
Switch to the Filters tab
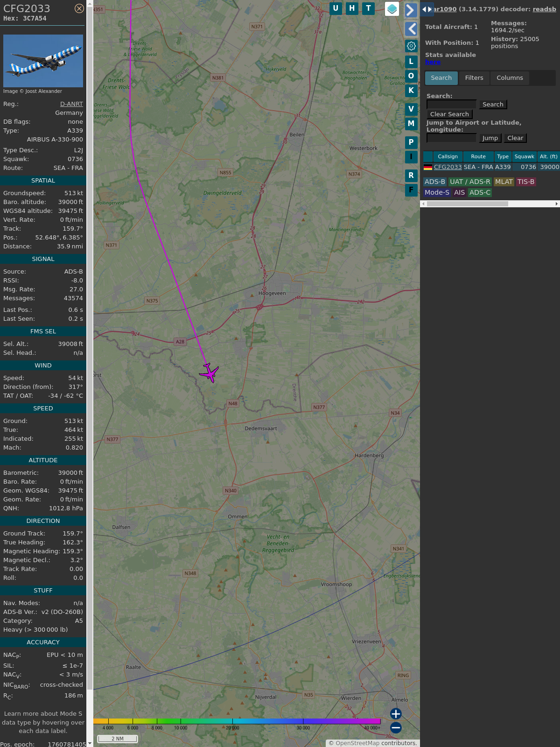(474, 78)
